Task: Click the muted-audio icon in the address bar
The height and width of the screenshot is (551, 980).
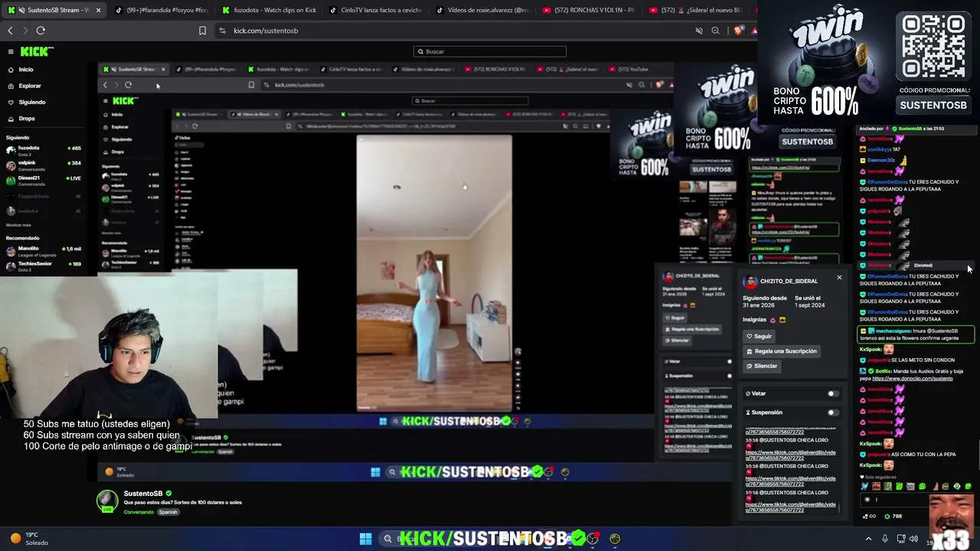Action: [699, 31]
